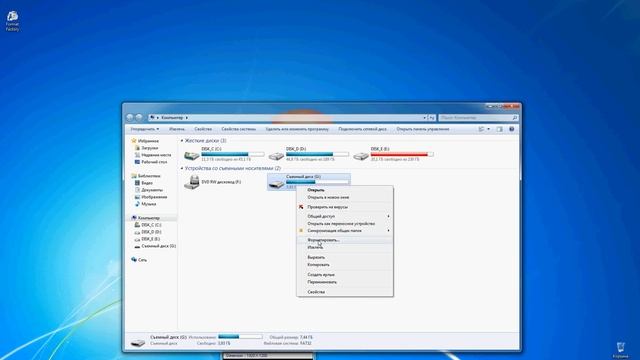The width and height of the screenshot is (640, 360).
Task: Click the usage bar in details pane
Action: tap(240, 337)
